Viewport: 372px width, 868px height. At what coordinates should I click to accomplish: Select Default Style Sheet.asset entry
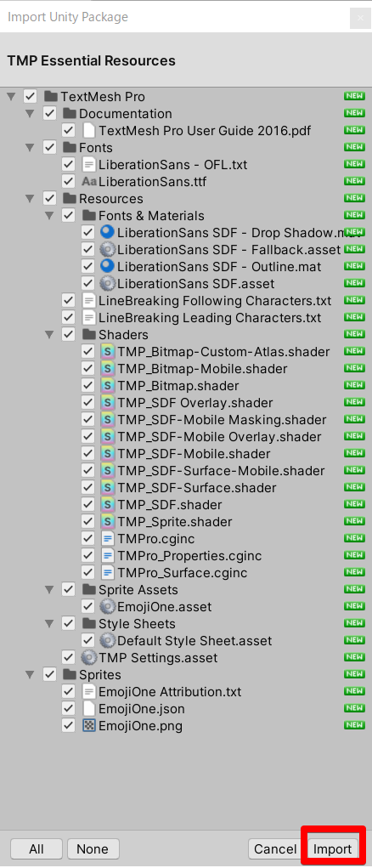pos(194,640)
